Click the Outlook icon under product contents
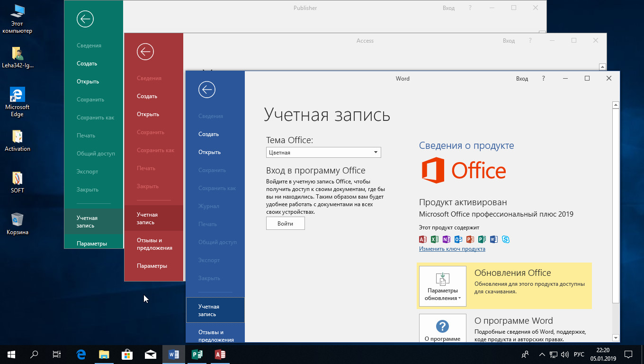 (x=458, y=239)
